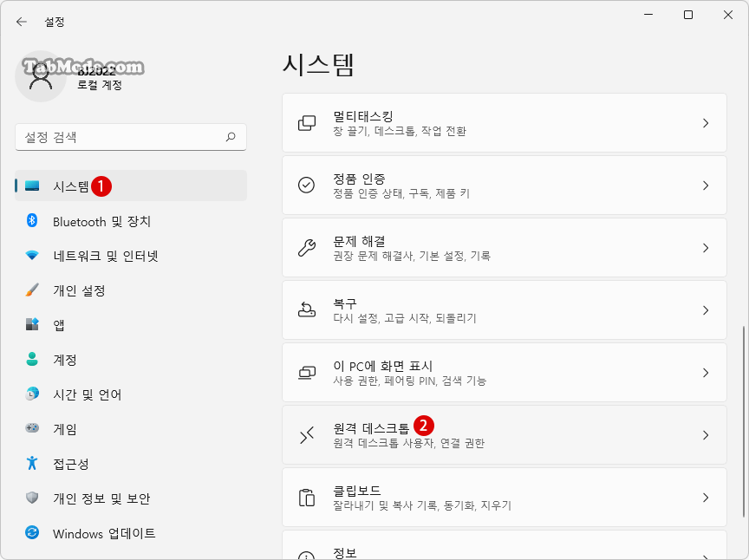Image resolution: width=749 pixels, height=560 pixels.
Task: Expand 정품 인증 row chevron
Action: pos(706,186)
